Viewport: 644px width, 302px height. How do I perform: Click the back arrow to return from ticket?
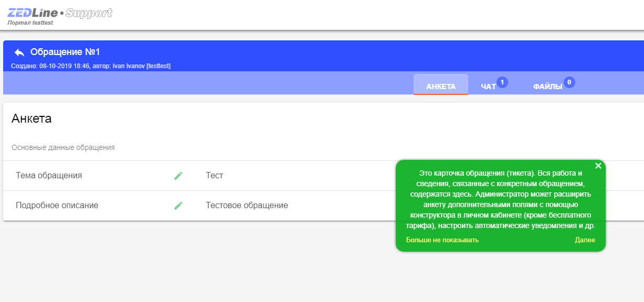pos(19,52)
